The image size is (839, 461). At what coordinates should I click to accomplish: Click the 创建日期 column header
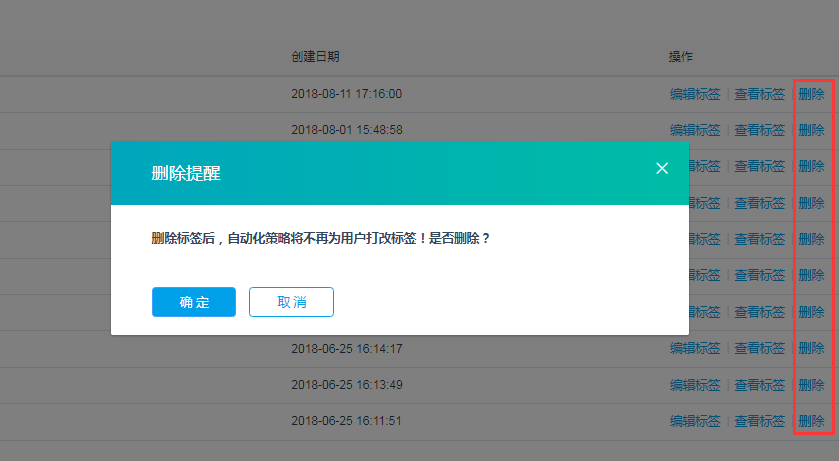click(315, 57)
